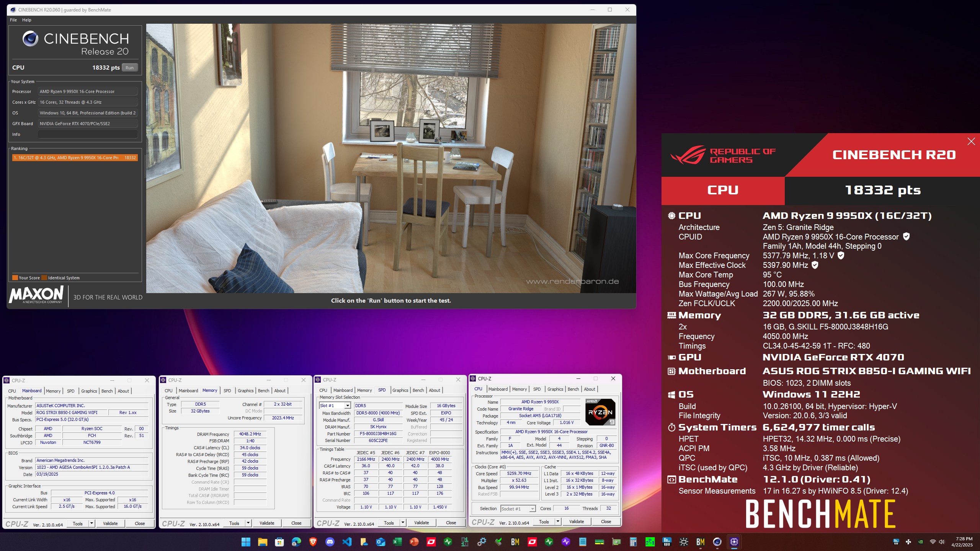This screenshot has width=980, height=551.
Task: Open the sun-shaped taskbar icon
Action: [x=684, y=542]
